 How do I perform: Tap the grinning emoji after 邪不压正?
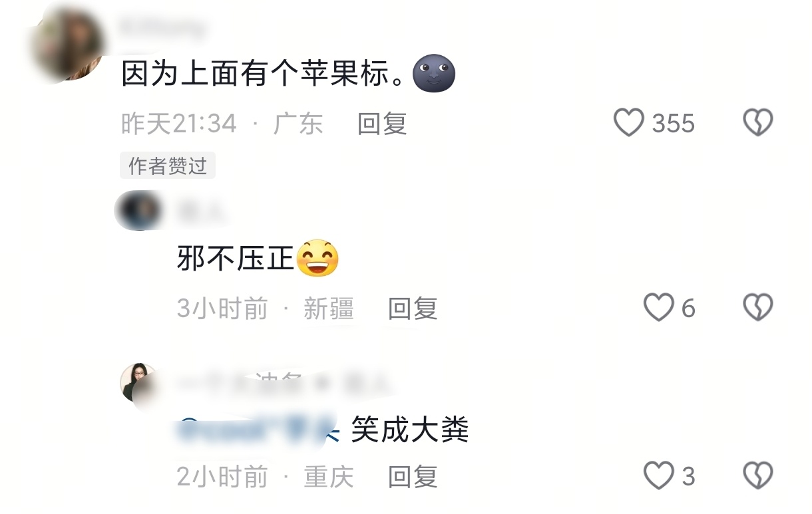tap(317, 258)
